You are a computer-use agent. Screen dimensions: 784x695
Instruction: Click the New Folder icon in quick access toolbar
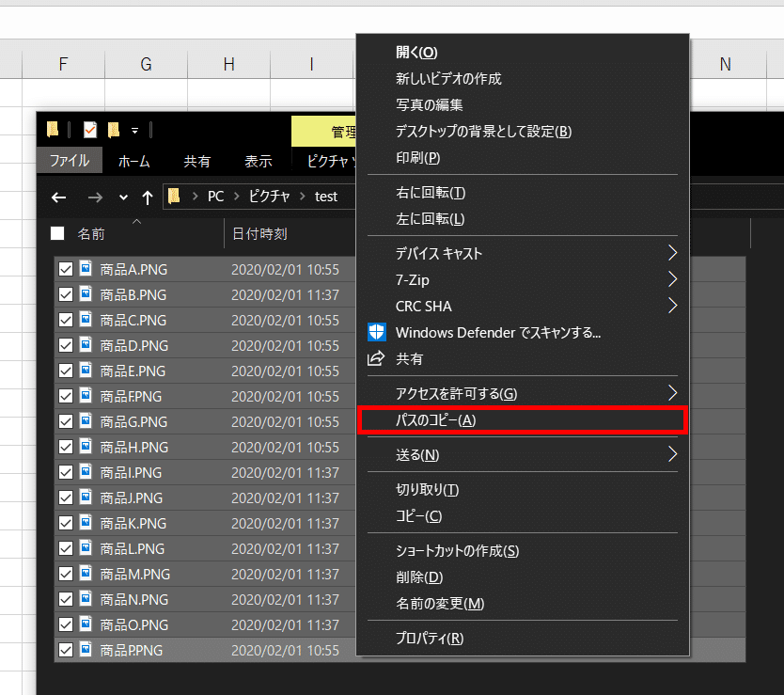[x=114, y=130]
